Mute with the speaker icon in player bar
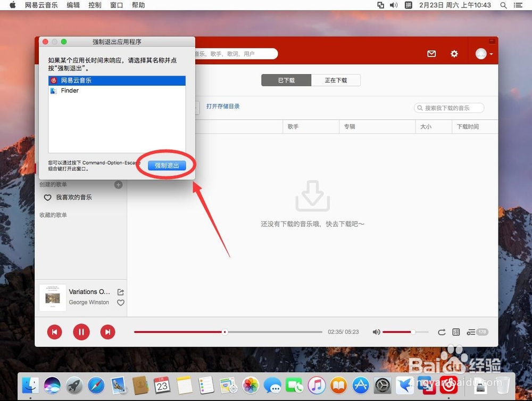The image size is (532, 401). pos(376,332)
